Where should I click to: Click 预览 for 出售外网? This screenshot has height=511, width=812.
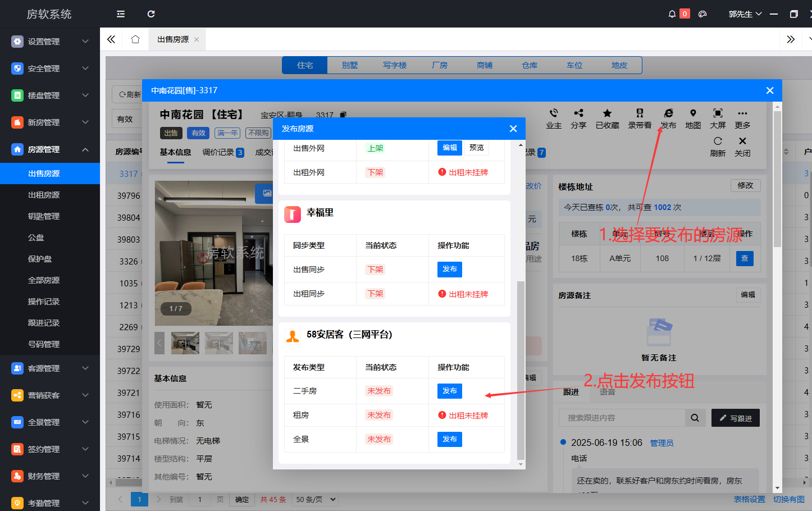click(x=477, y=148)
